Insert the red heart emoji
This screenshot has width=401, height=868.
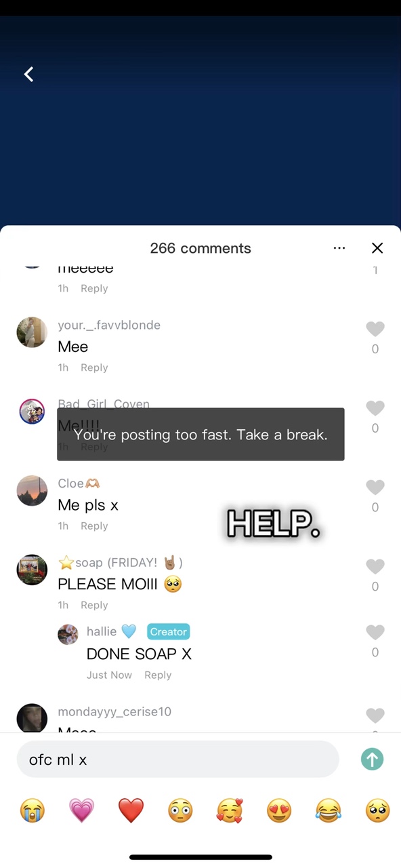131,810
